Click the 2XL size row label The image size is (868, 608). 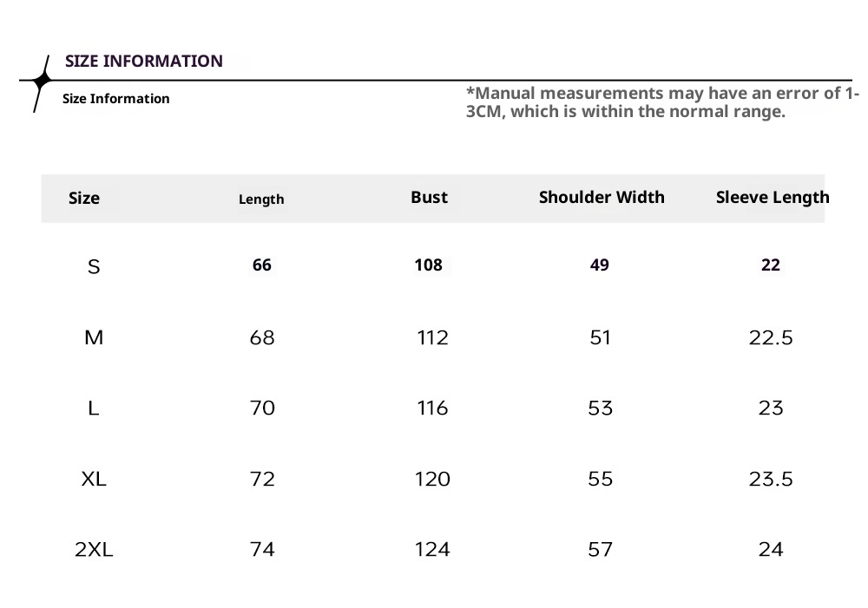(x=94, y=549)
